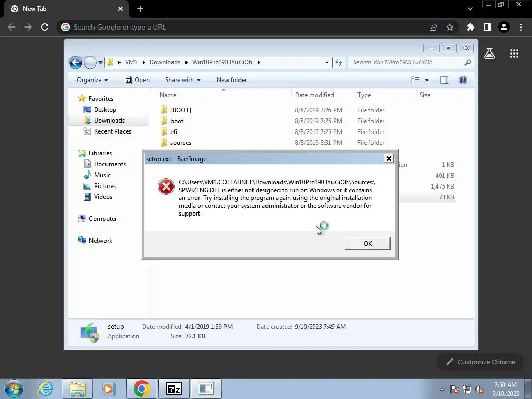The image size is (532, 399).
Task: Click the red error icon in dialog
Action: click(166, 187)
